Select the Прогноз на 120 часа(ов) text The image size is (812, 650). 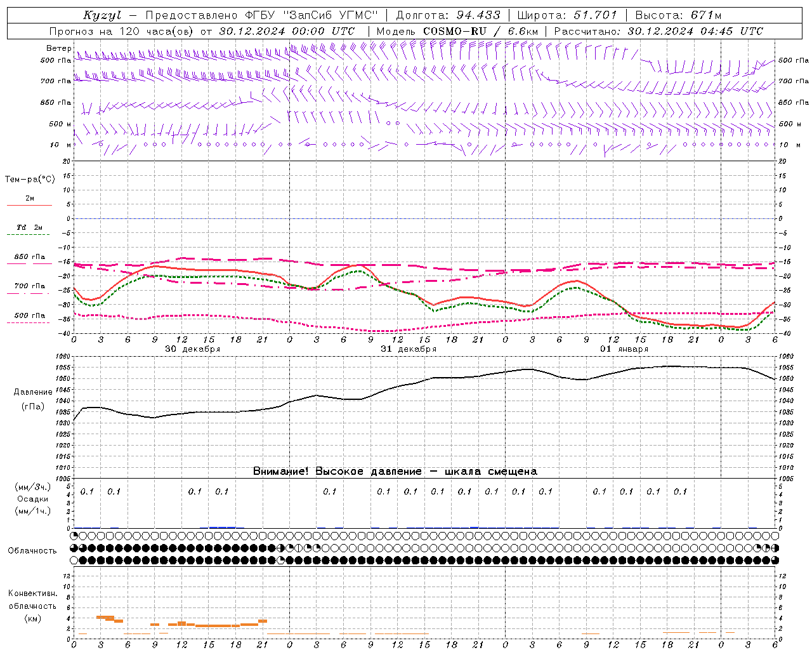(122, 31)
